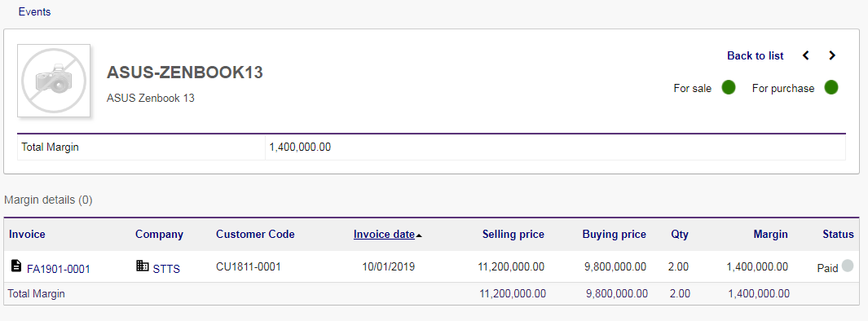Screen dimensions: 868x321
Task: Sort table by Invoice column header
Action: click(x=27, y=234)
